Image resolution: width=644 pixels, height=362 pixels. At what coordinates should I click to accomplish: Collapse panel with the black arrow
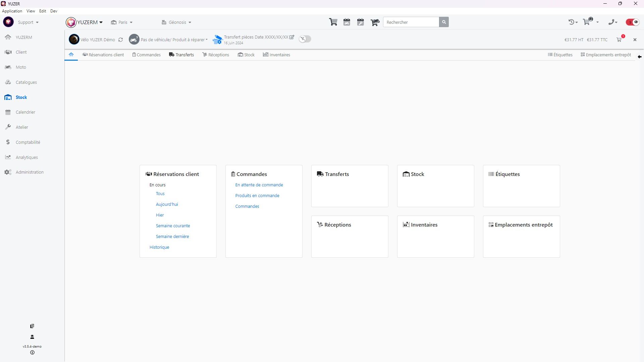point(639,57)
